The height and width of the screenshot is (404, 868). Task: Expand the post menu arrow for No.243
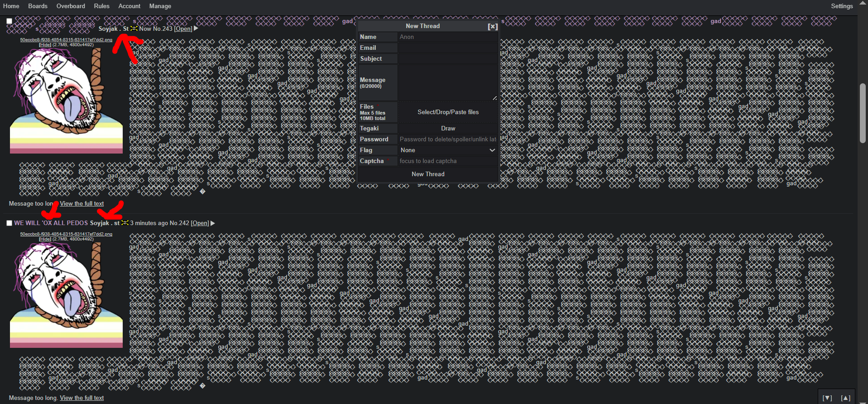click(196, 29)
